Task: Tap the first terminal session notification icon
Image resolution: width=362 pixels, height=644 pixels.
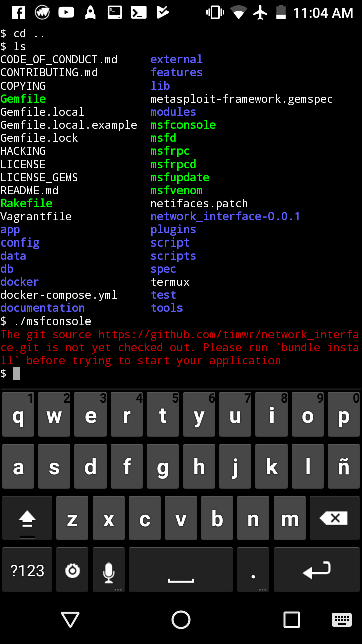Action: [x=115, y=13]
